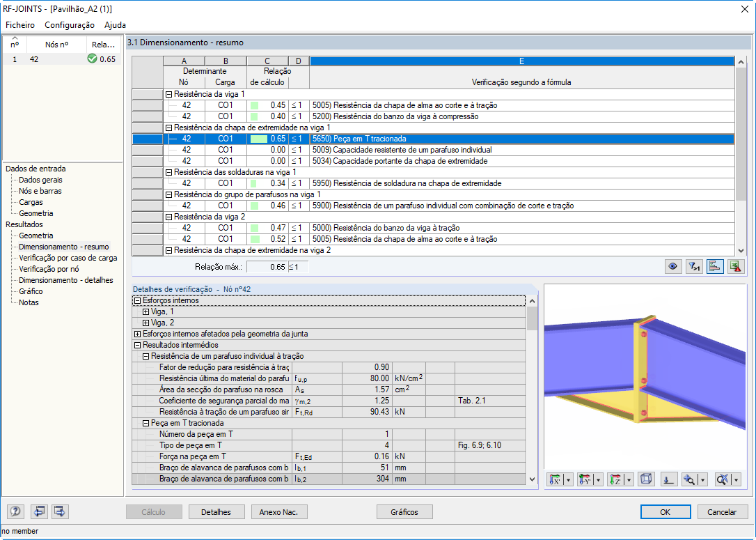Expand Viga, 2 node
Viewport: 756px width, 540px height.
tap(145, 323)
